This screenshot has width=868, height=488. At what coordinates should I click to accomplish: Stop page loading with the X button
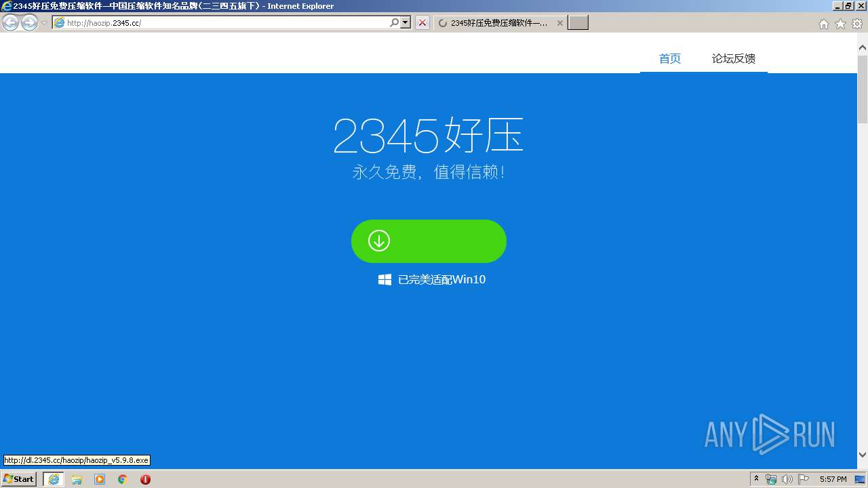(x=422, y=23)
